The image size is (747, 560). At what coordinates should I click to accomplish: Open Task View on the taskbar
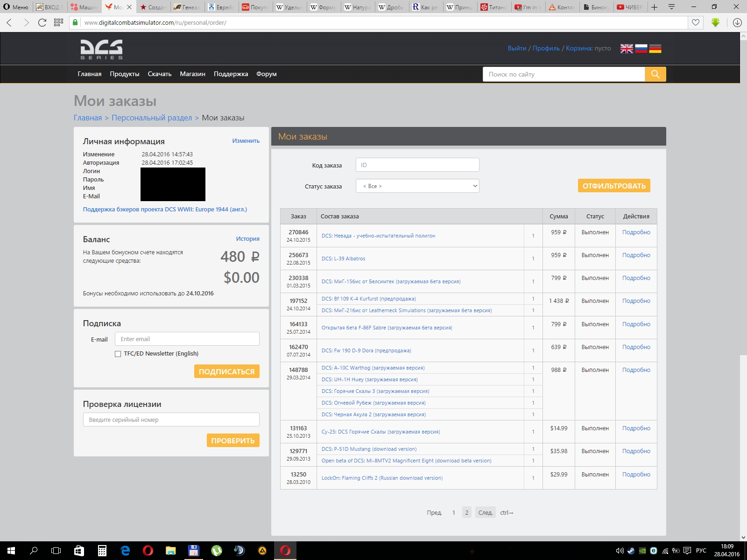56,551
